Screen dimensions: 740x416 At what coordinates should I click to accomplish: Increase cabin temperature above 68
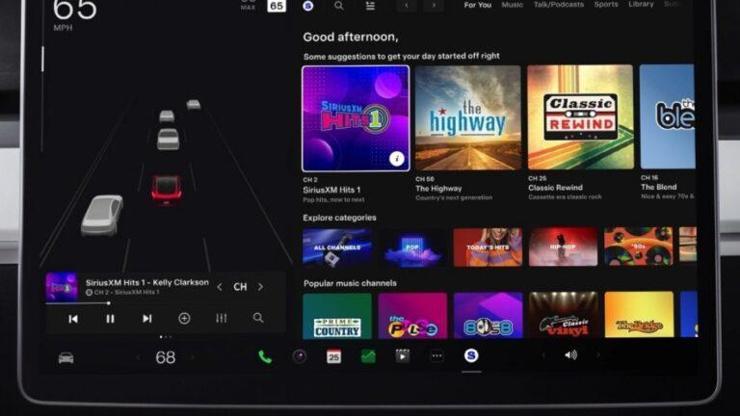pos(192,357)
